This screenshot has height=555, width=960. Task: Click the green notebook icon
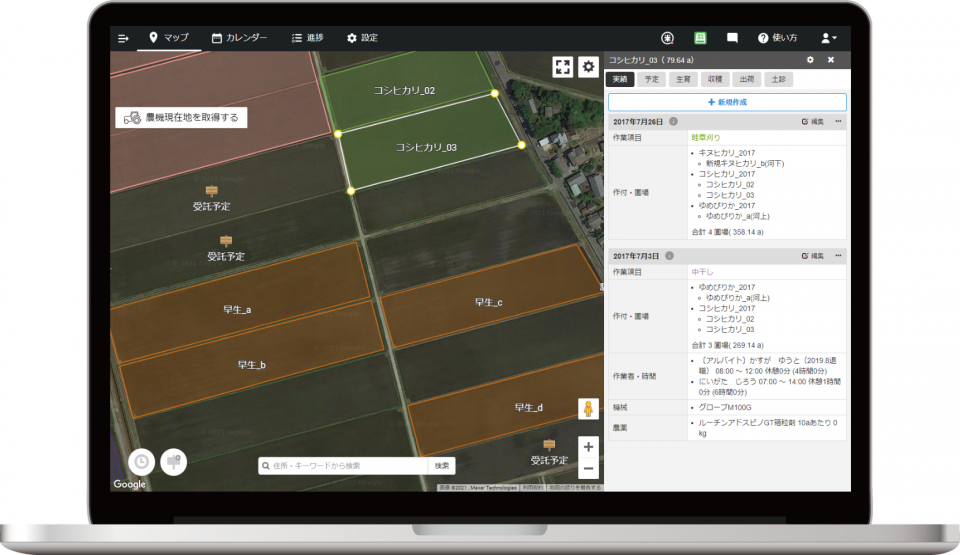[x=700, y=38]
